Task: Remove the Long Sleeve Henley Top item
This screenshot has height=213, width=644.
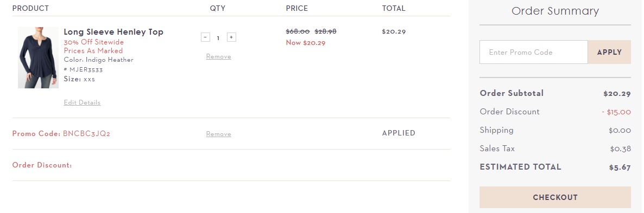Action: 218,56
